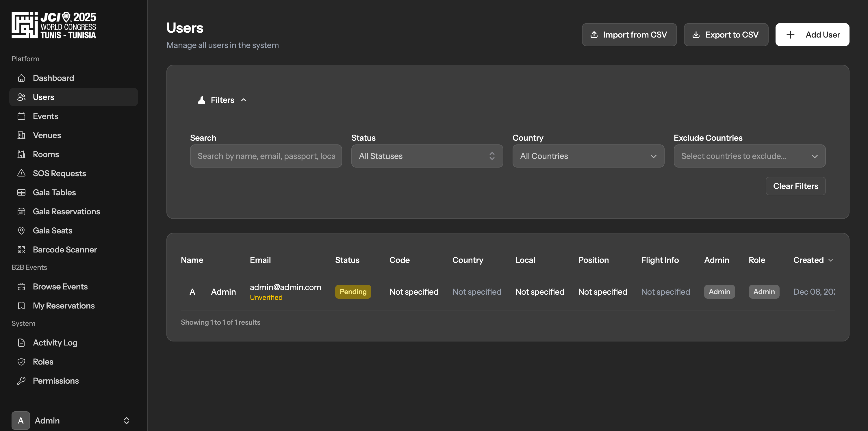
Task: Navigate to Permissions
Action: (73, 381)
